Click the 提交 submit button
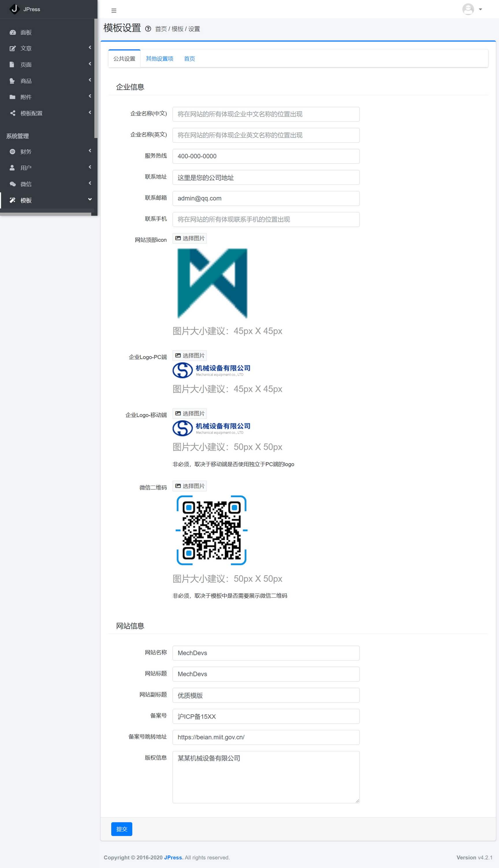The width and height of the screenshot is (499, 868). coord(122,829)
